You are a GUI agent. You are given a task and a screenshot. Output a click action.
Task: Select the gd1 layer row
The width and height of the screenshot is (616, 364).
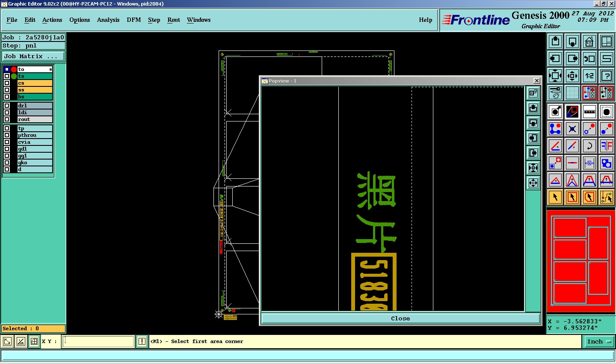(x=35, y=149)
